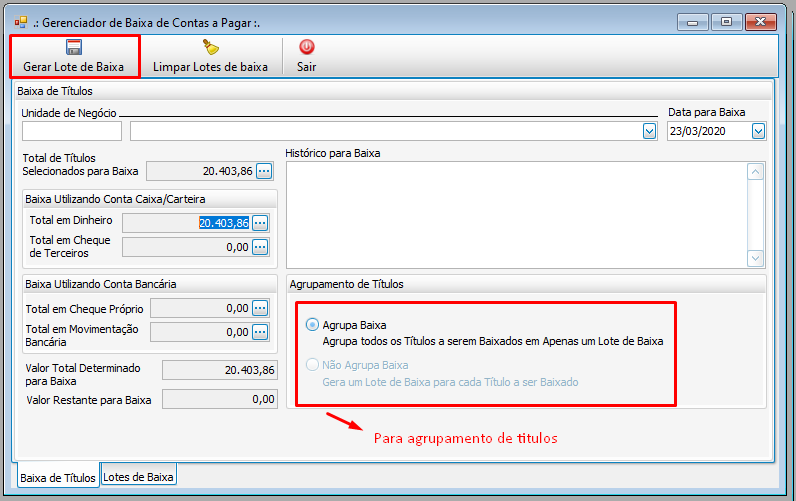The width and height of the screenshot is (796, 501).
Task: Switch to the Baixa de Títulos tab
Action: coord(58,478)
